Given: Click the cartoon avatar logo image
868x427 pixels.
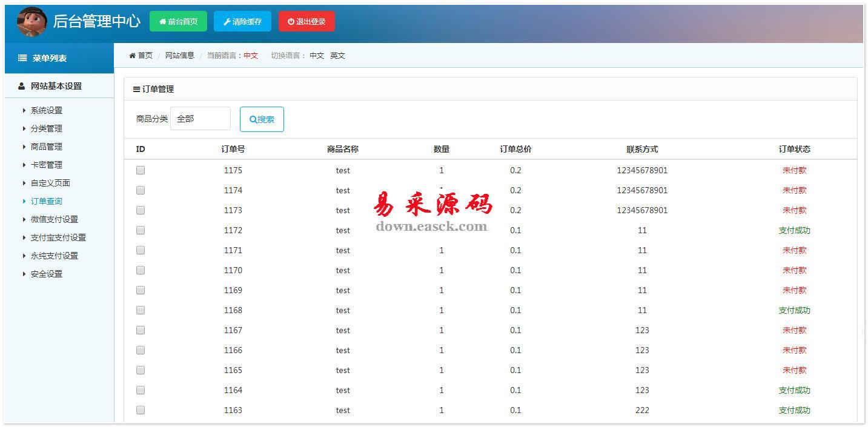Looking at the screenshot, I should click(x=31, y=22).
